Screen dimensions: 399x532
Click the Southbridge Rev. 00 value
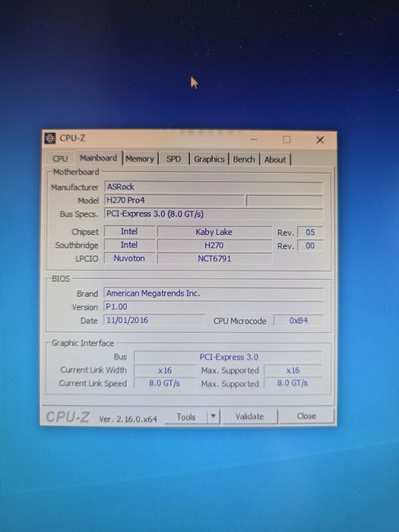point(310,245)
